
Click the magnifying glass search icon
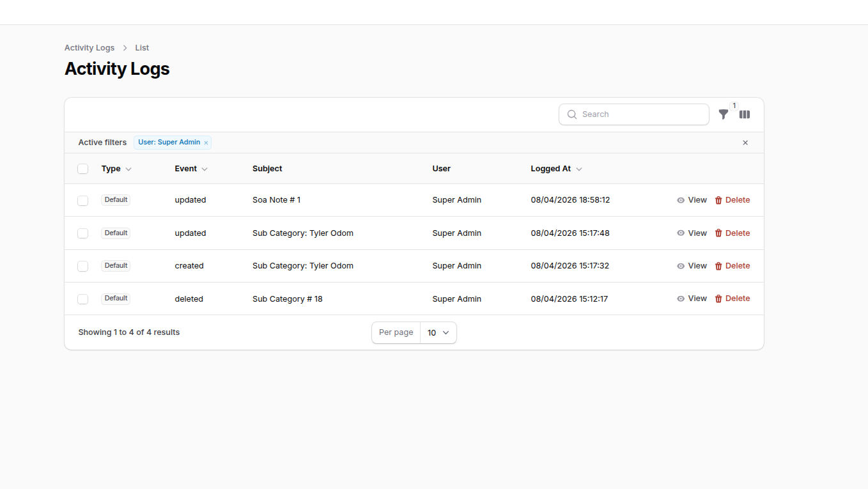click(572, 114)
